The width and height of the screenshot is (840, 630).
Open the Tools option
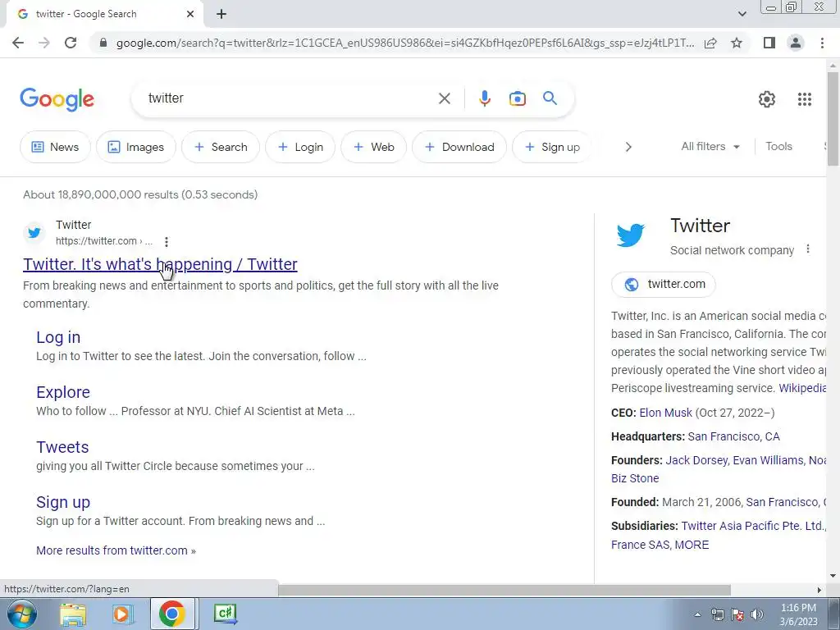pyautogui.click(x=778, y=146)
